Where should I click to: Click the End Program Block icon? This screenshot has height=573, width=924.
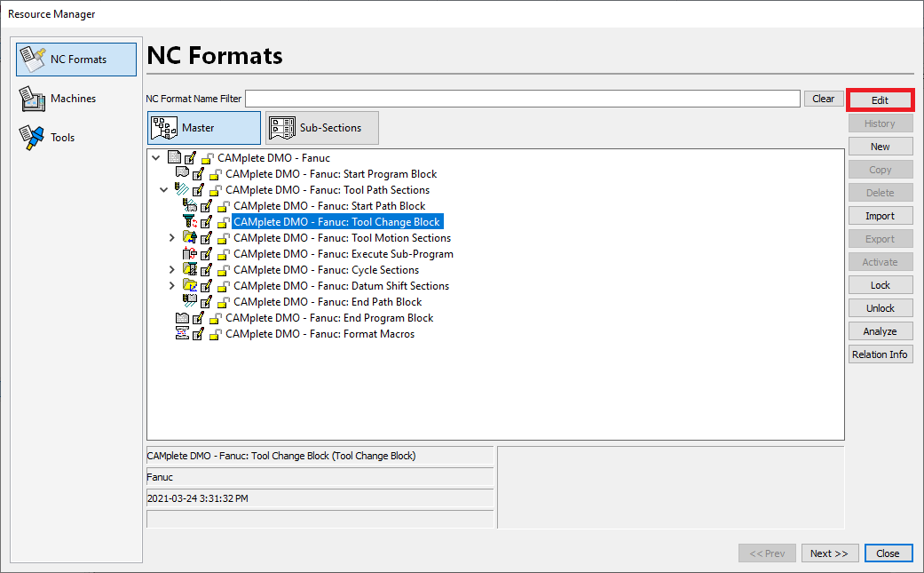tap(183, 317)
